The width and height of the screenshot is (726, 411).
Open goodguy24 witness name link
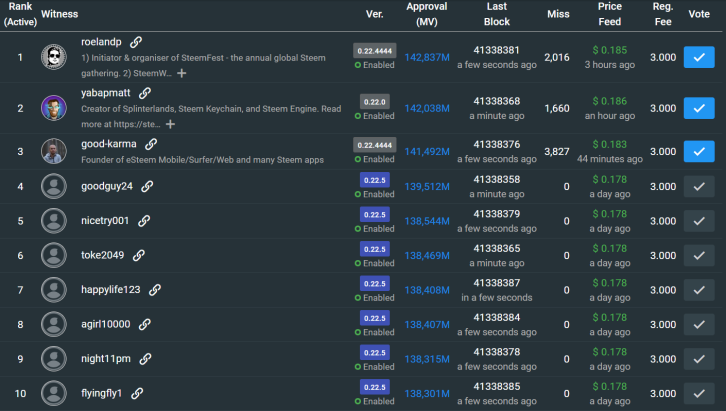[107, 186]
